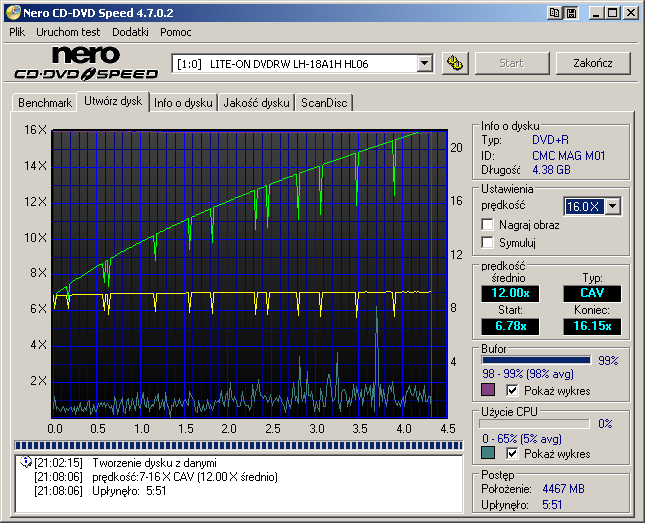Viewport: 645px width, 523px height.
Task: Click the Start 6.78x value box
Action: click(510, 326)
